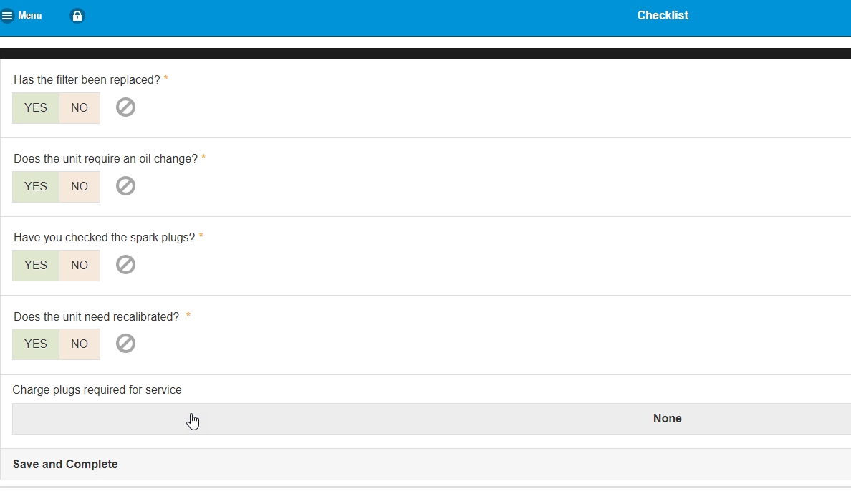Open the hamburger Menu icon

pyautogui.click(x=7, y=16)
